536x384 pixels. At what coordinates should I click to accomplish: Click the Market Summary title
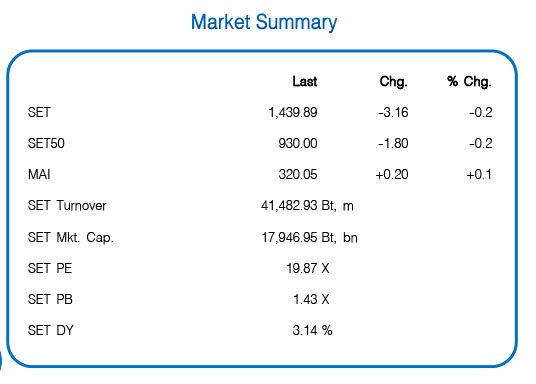(x=264, y=23)
